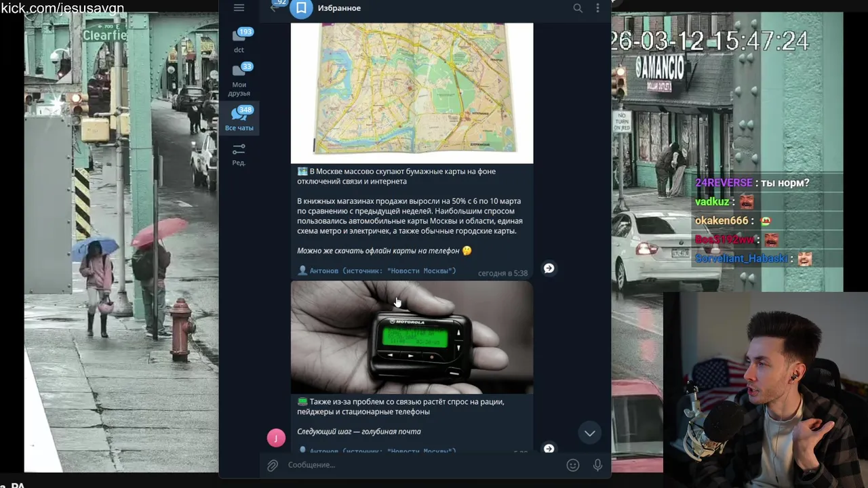Click the attach file paperclip icon
The image size is (868, 488).
click(273, 465)
